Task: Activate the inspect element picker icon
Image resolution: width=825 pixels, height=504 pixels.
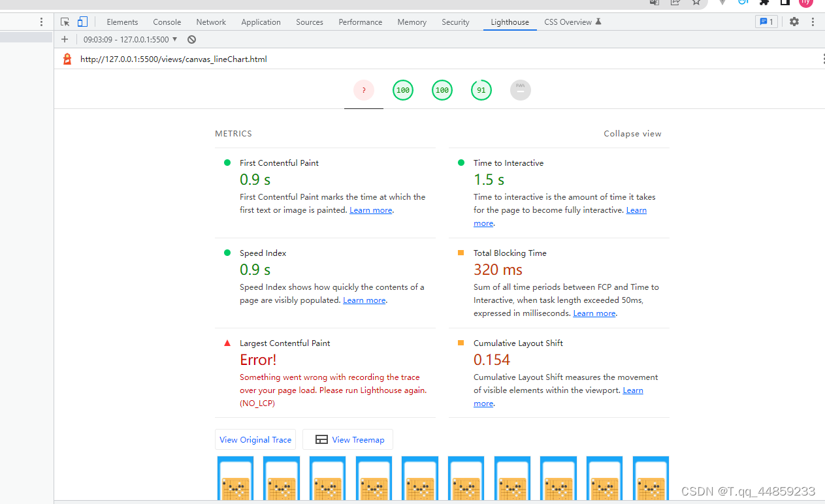Action: coord(65,22)
